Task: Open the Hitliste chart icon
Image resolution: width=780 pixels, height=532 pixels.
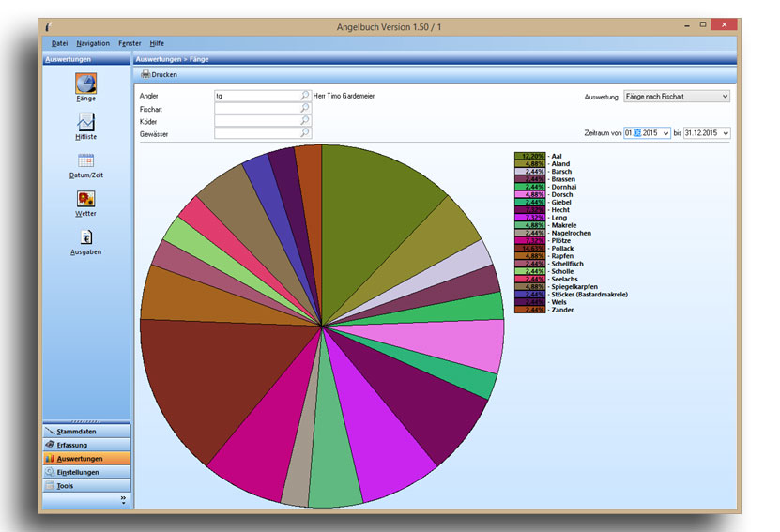Action: (x=85, y=122)
